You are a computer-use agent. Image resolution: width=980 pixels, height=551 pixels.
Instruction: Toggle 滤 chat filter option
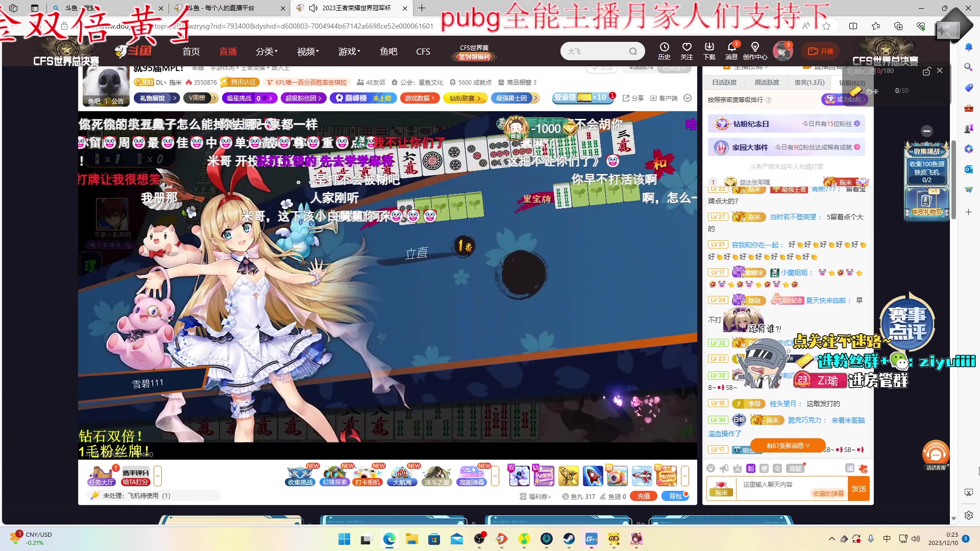pyautogui.click(x=849, y=468)
